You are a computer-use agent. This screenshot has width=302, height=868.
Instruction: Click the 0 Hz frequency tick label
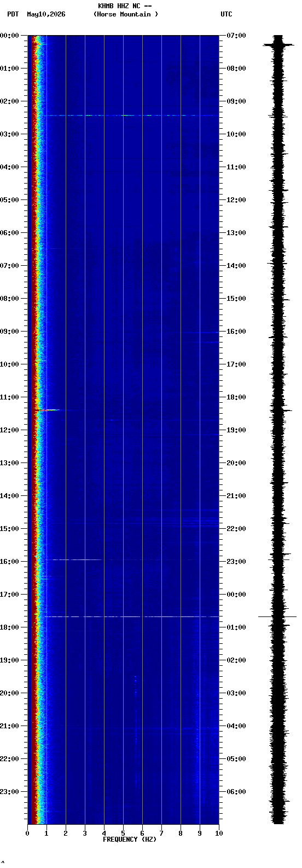[27, 833]
